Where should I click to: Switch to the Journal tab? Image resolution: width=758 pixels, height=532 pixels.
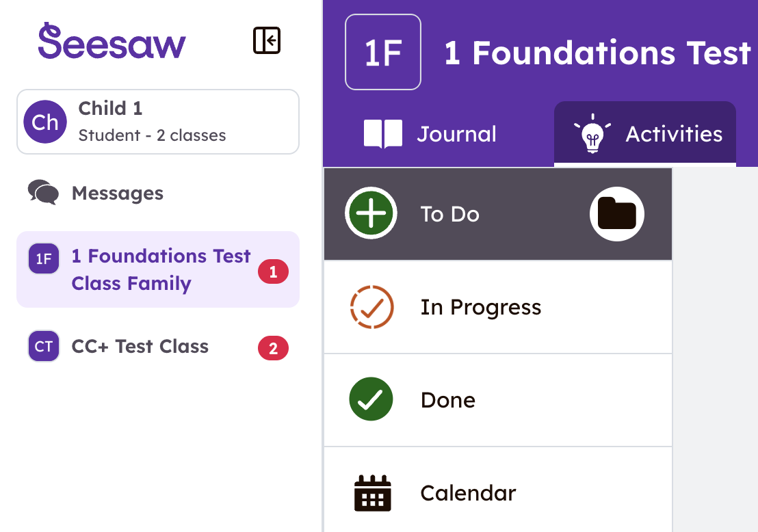(x=430, y=134)
